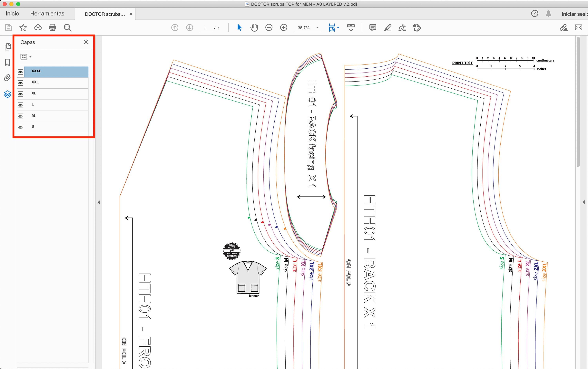Viewport: 588px width, 369px height.
Task: Send file by email envelope icon
Action: [578, 28]
